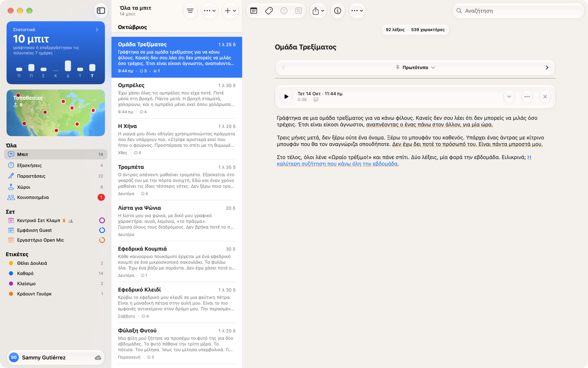This screenshot has width=588, height=368.
Task: Open the Εμφάνιση Guest set
Action: coord(56,230)
